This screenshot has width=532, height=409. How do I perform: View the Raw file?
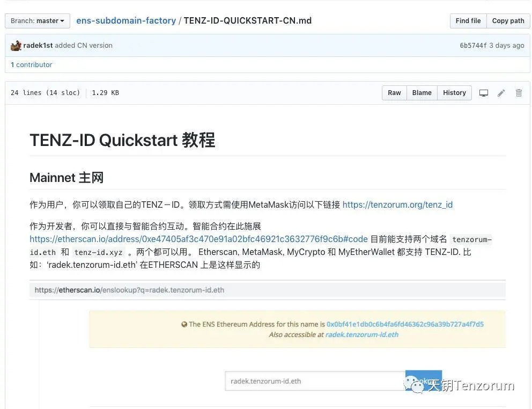pos(394,93)
